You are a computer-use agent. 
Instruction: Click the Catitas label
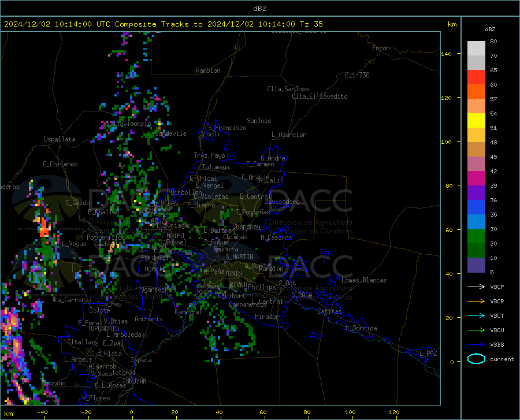tap(329, 311)
